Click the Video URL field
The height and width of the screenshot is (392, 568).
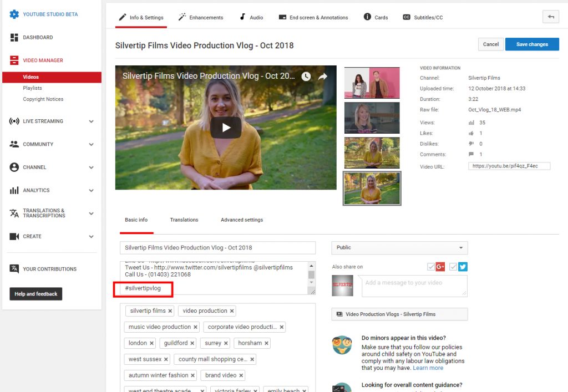509,166
